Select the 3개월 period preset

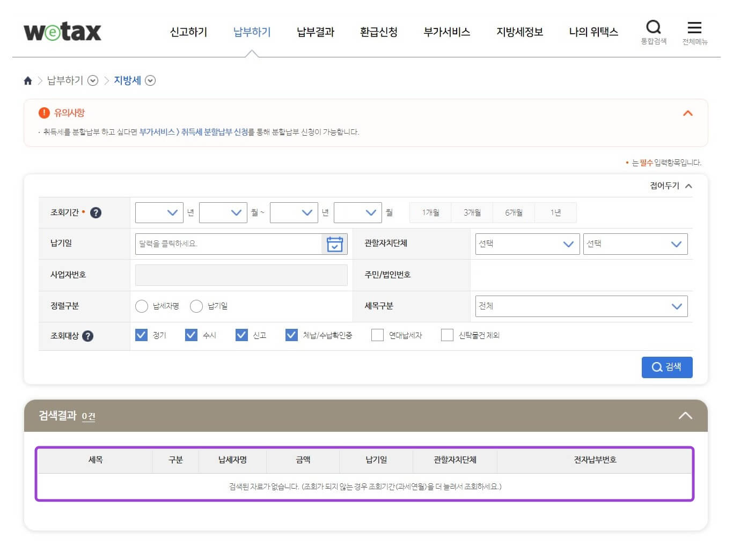(x=471, y=212)
